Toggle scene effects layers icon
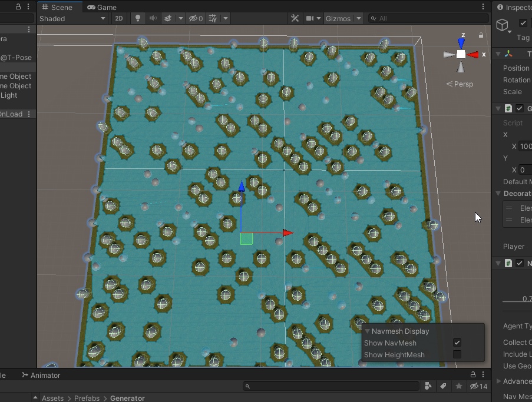 (x=168, y=19)
